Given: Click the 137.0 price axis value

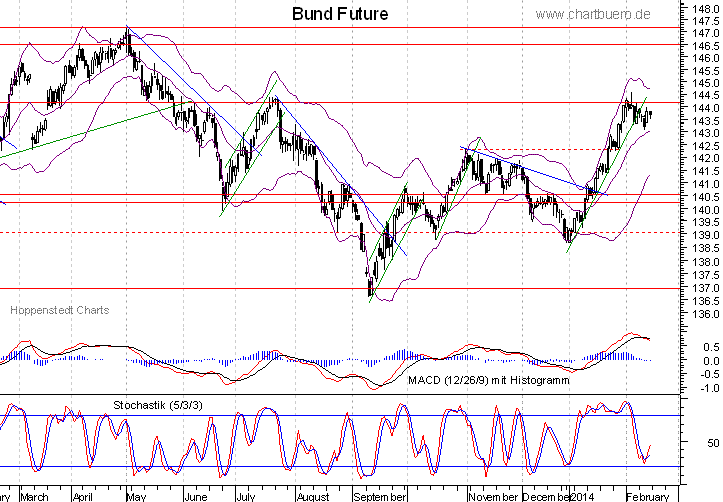Looking at the screenshot, I should tap(706, 288).
